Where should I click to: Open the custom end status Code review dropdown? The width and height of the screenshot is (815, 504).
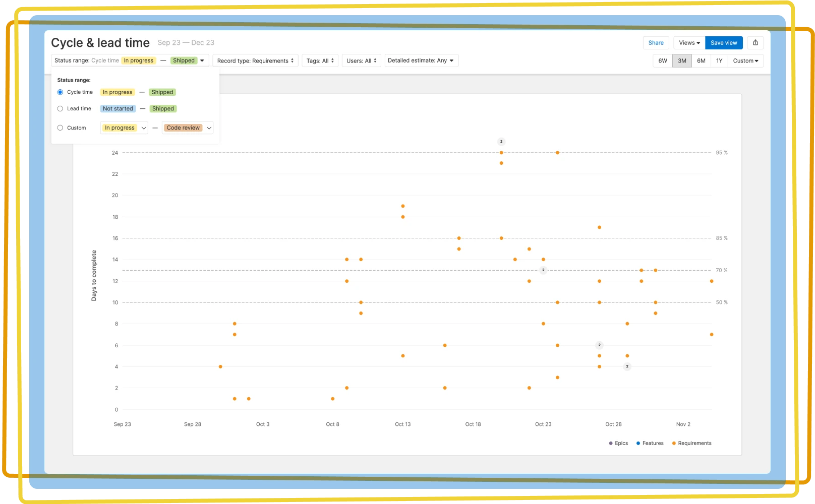[188, 128]
